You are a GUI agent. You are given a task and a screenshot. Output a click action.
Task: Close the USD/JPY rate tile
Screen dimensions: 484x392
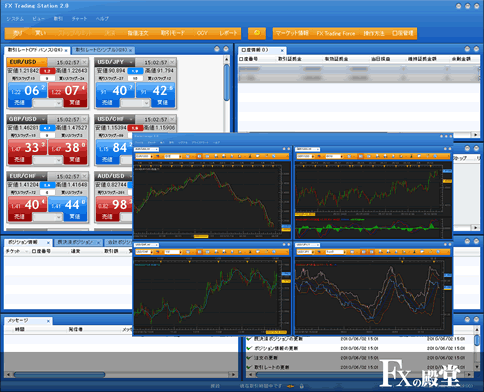pyautogui.click(x=172, y=62)
